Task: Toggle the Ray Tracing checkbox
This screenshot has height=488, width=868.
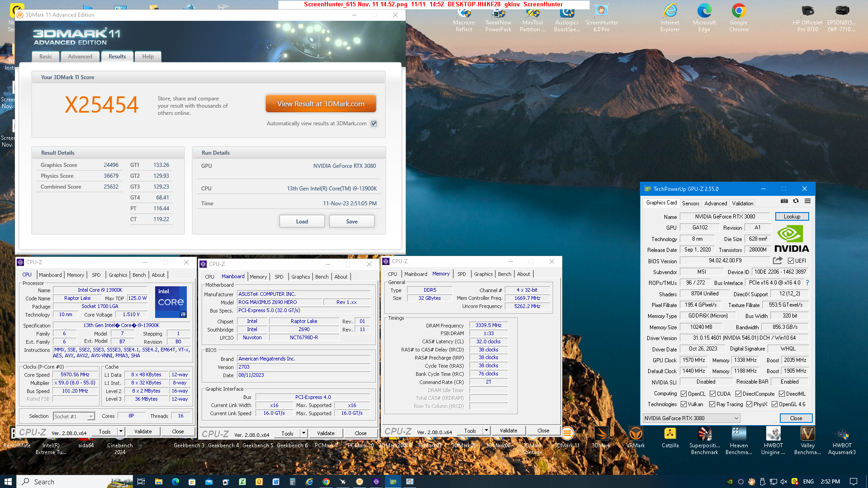Action: coord(712,404)
